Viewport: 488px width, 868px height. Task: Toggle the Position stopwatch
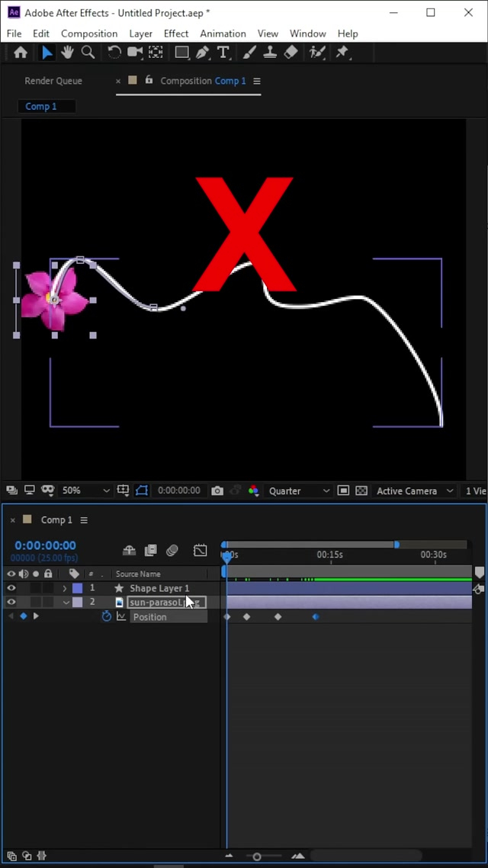(107, 616)
